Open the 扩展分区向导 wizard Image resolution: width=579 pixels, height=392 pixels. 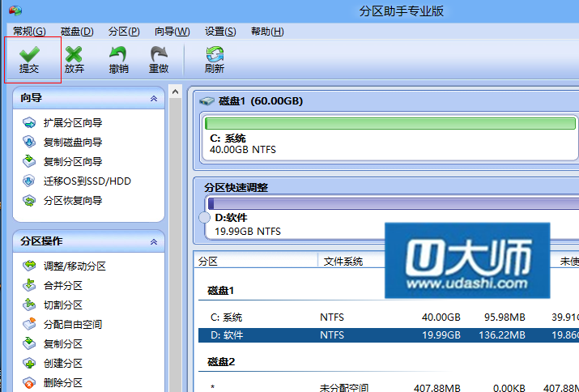click(72, 123)
